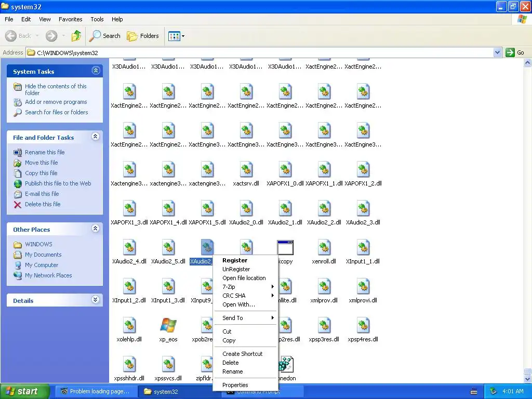The height and width of the screenshot is (399, 532).
Task: Expand the Send To submenu
Action: (245, 318)
